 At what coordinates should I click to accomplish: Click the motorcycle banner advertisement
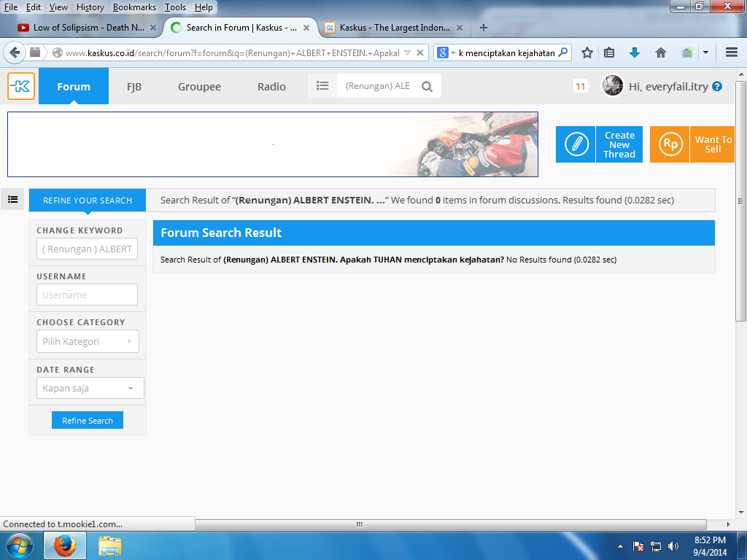273,144
